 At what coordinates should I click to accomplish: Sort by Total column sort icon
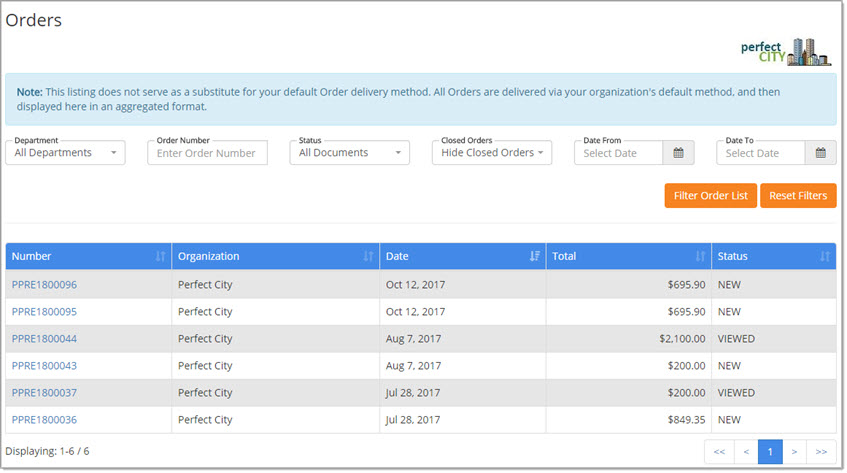tap(700, 257)
